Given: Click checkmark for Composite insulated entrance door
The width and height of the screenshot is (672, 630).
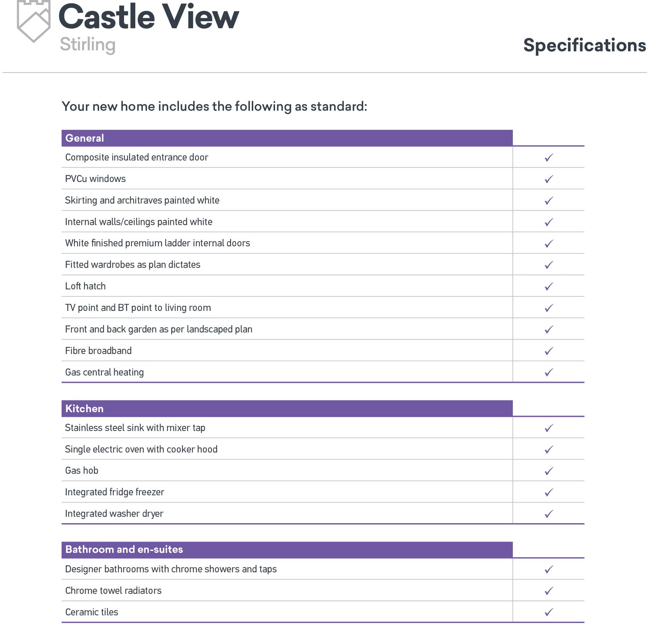Looking at the screenshot, I should [x=548, y=157].
